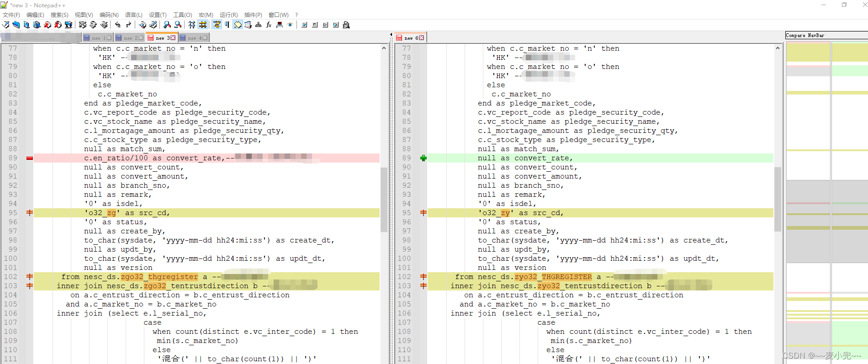Click the Open file toolbar icon
The height and width of the screenshot is (364, 868).
click(x=16, y=25)
